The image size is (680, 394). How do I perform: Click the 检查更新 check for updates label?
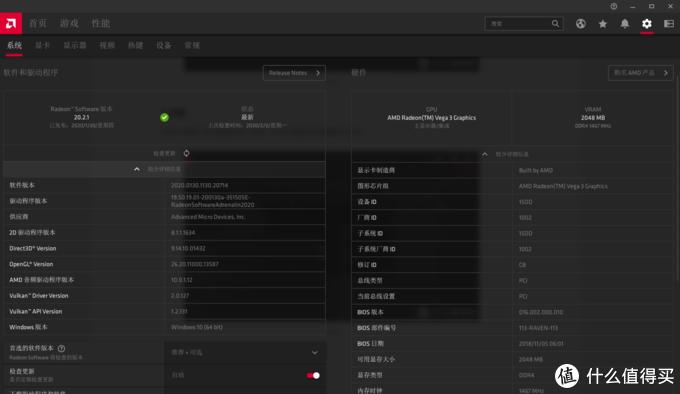coord(164,153)
